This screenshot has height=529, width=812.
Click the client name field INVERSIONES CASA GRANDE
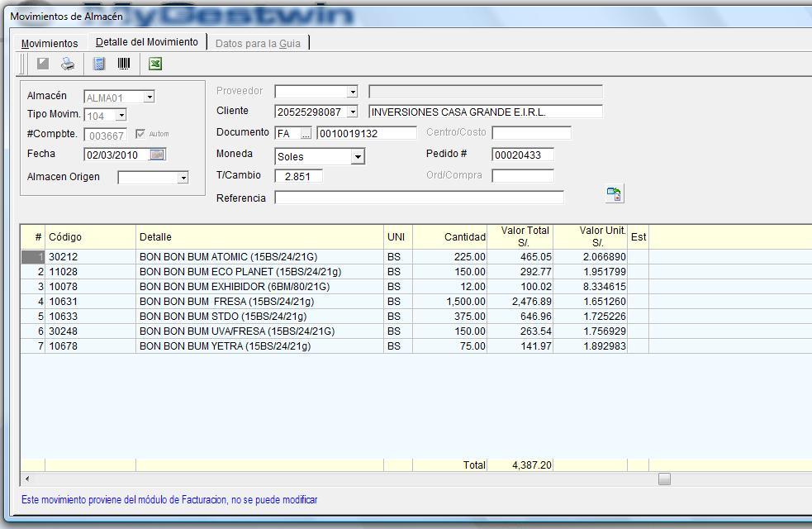(486, 112)
